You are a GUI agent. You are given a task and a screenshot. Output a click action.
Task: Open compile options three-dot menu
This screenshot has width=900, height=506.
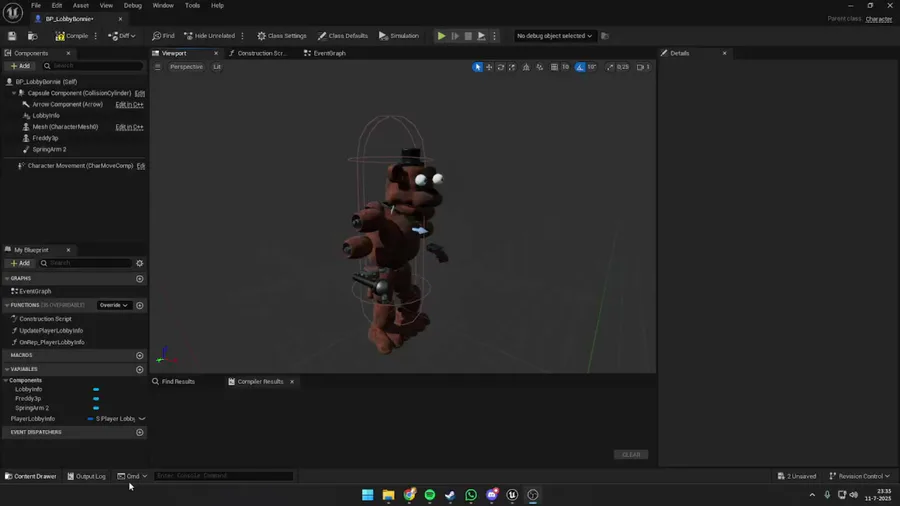pos(95,36)
